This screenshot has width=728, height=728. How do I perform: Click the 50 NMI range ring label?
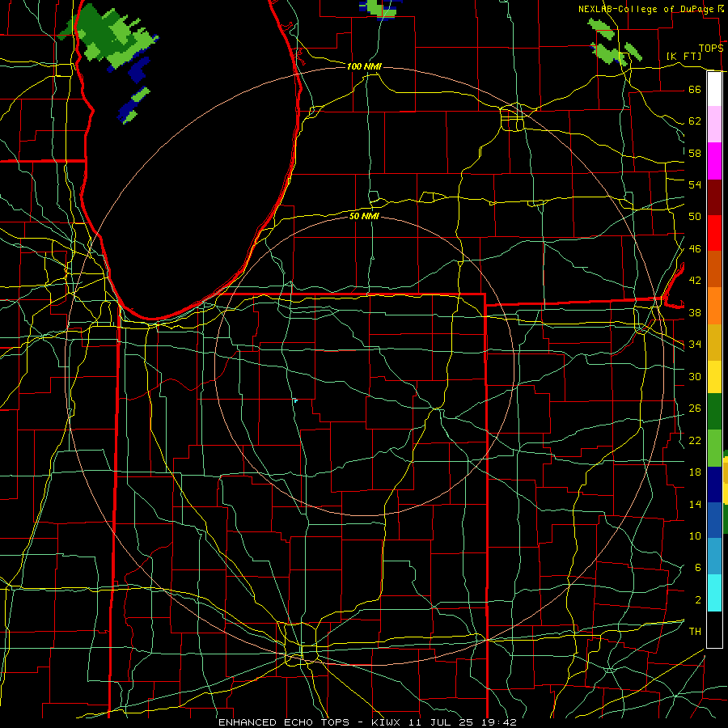point(364,216)
